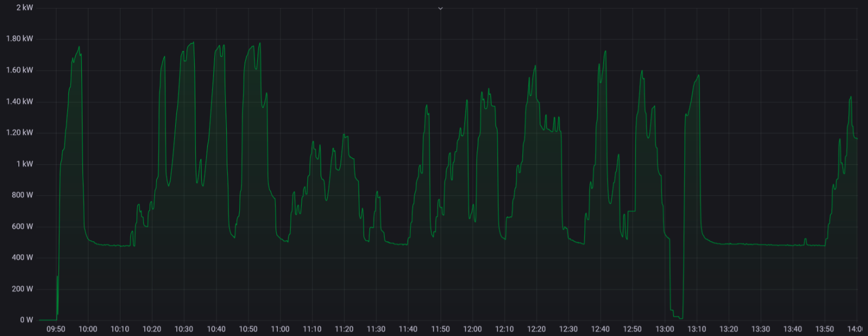Click the 10:00 time axis label
This screenshot has width=868, height=336.
pyautogui.click(x=88, y=329)
